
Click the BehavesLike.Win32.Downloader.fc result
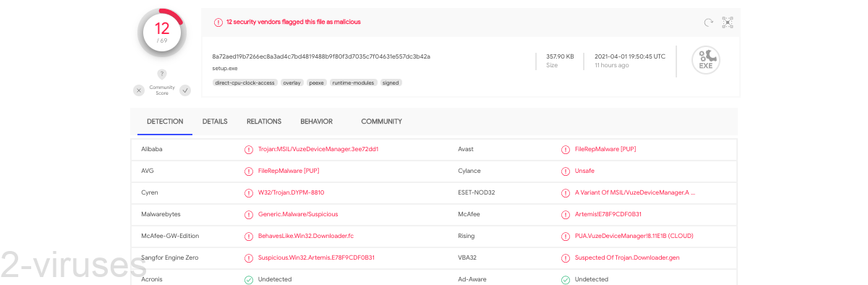[306, 237]
